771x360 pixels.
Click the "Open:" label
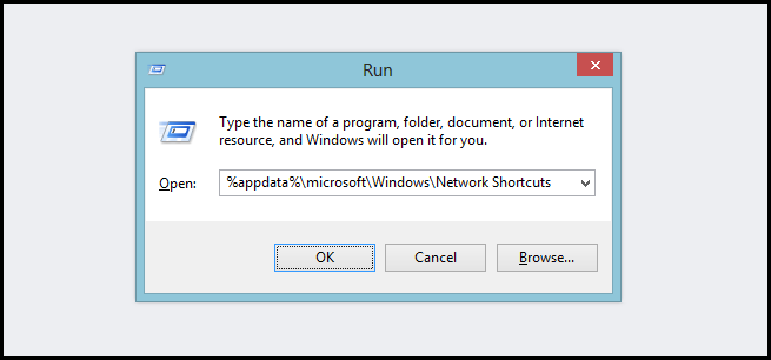[177, 184]
